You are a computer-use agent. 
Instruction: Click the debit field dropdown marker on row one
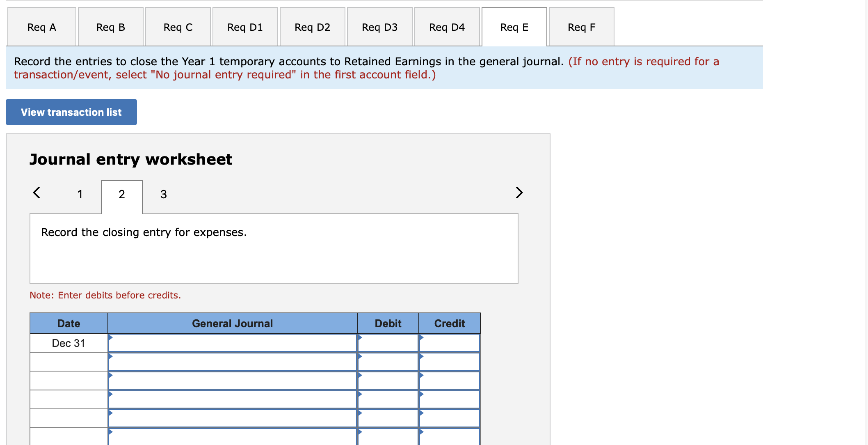point(360,343)
